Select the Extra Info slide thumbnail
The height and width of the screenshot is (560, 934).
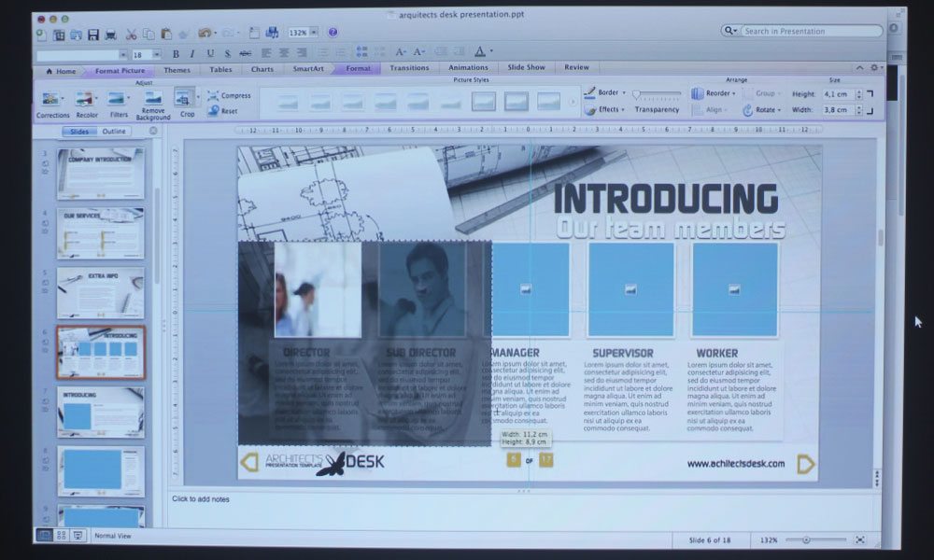[100, 293]
